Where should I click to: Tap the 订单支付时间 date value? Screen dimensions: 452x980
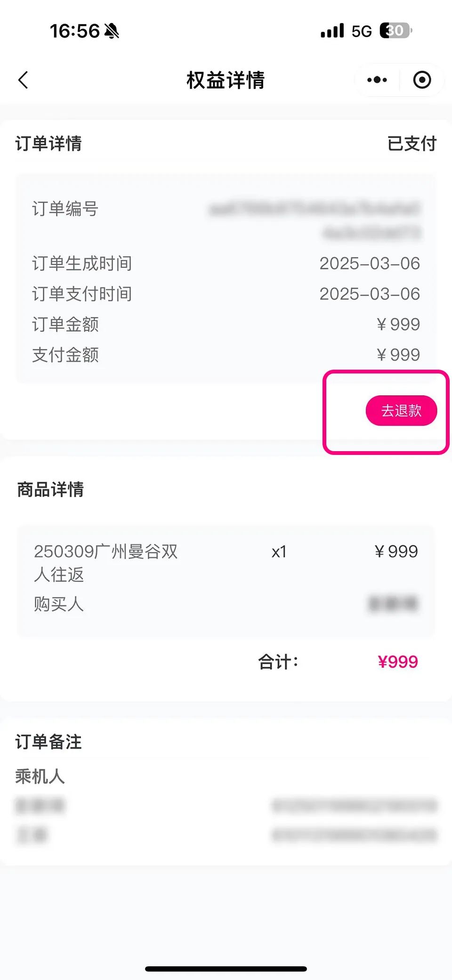click(370, 294)
